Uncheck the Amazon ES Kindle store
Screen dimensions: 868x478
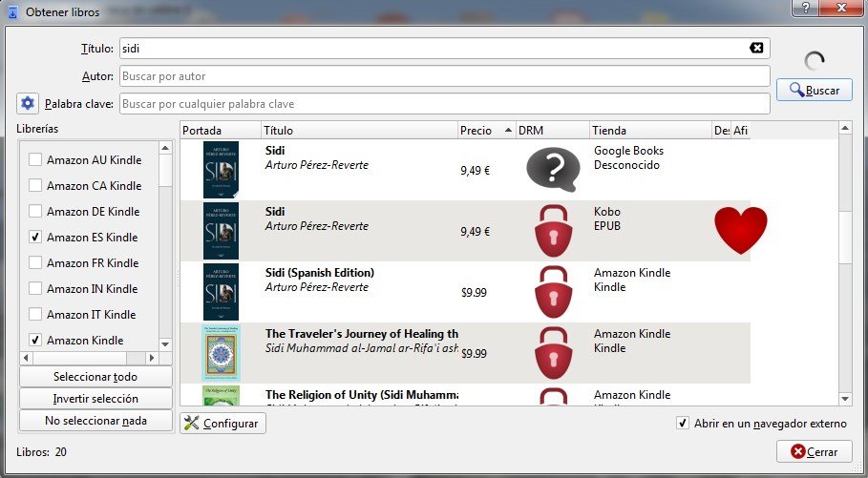coord(35,237)
